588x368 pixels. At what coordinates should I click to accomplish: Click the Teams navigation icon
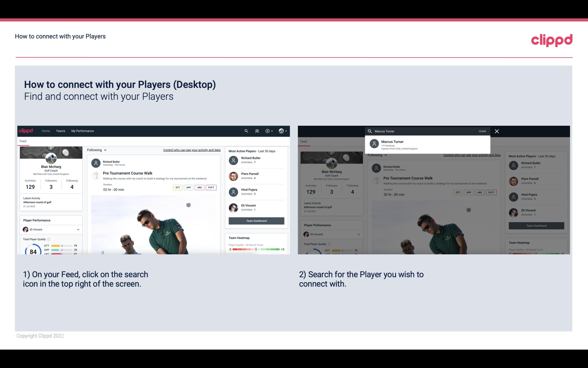(60, 131)
